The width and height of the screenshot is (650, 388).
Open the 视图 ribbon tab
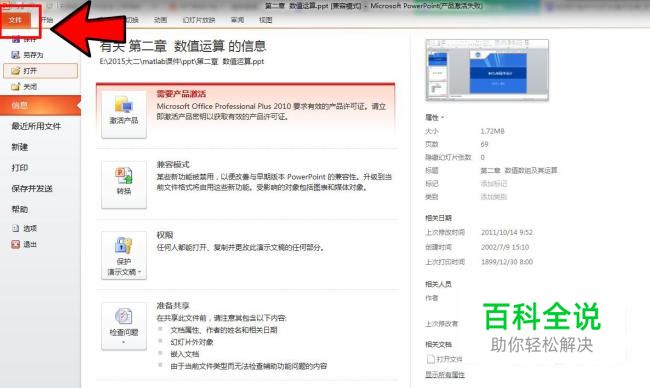pyautogui.click(x=266, y=20)
